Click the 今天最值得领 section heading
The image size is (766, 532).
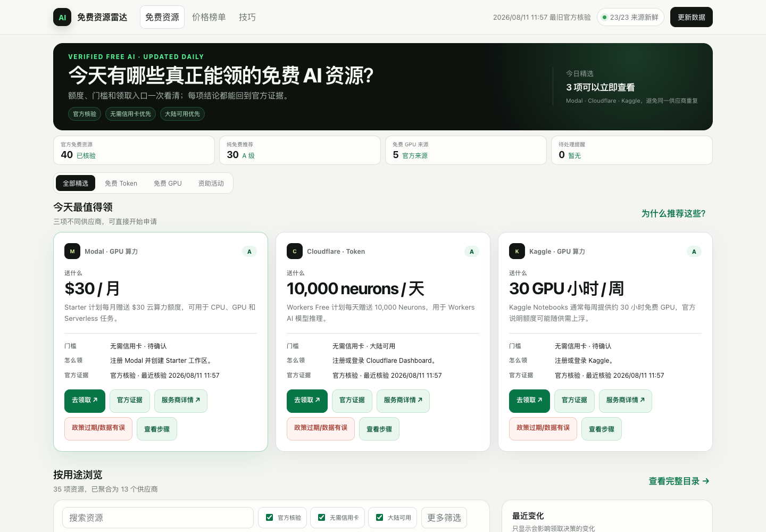click(83, 207)
